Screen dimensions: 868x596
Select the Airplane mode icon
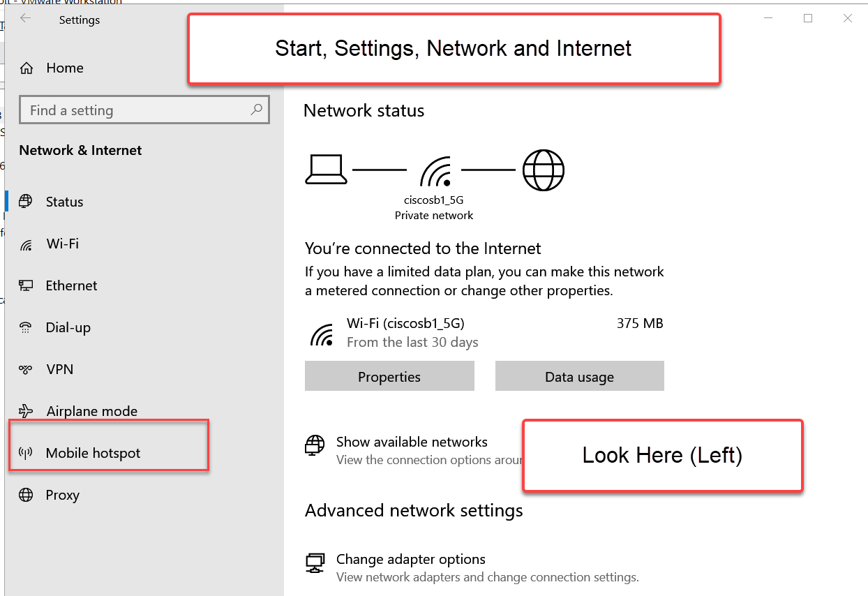tap(25, 411)
